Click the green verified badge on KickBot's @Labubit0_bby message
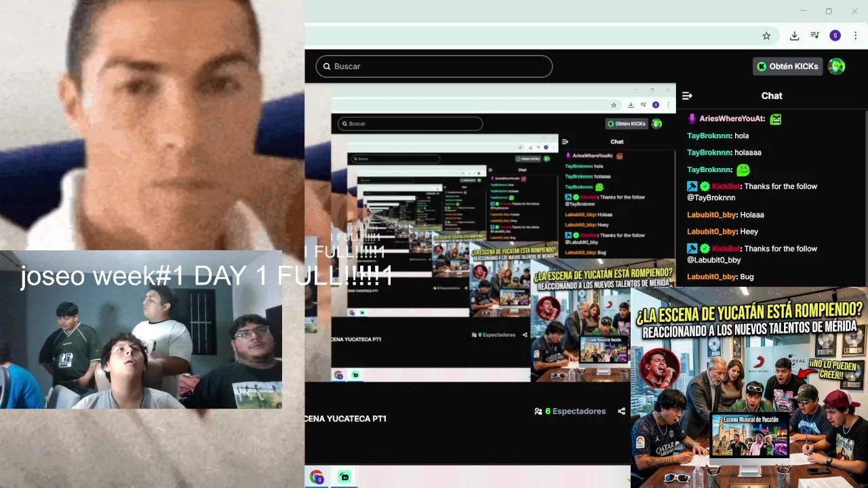The height and width of the screenshot is (488, 868). pos(705,249)
